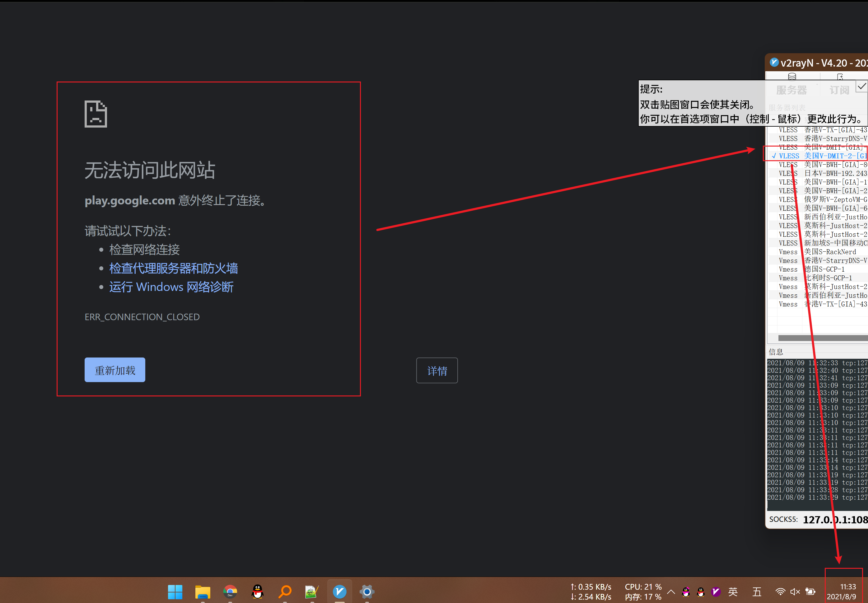868x603 pixels.
Task: Click the add-subscription icon in v2rayN toolbar
Action: click(x=840, y=77)
